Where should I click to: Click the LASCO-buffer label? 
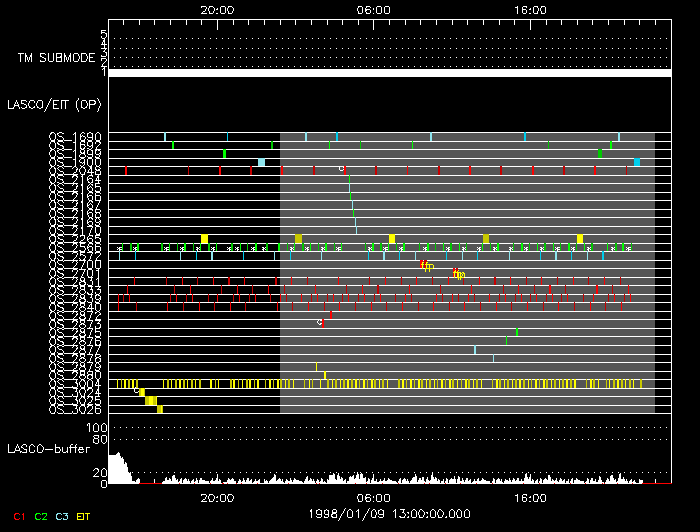coord(46,448)
